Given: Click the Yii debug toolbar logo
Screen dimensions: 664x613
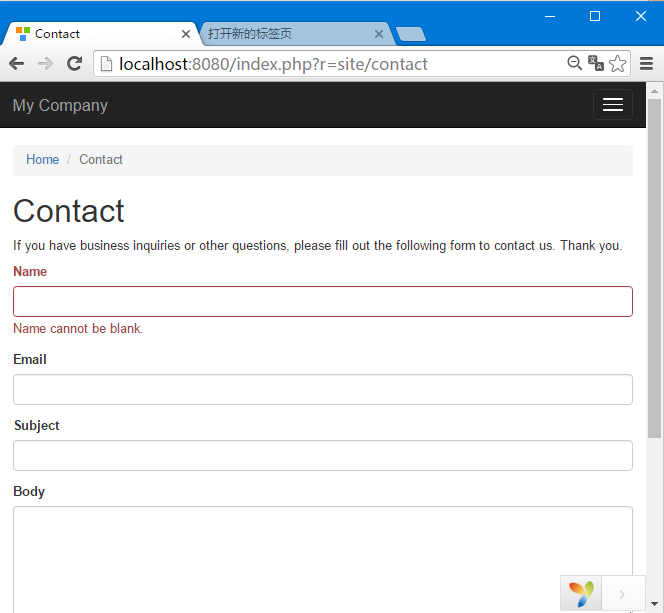Looking at the screenshot, I should pos(581,594).
